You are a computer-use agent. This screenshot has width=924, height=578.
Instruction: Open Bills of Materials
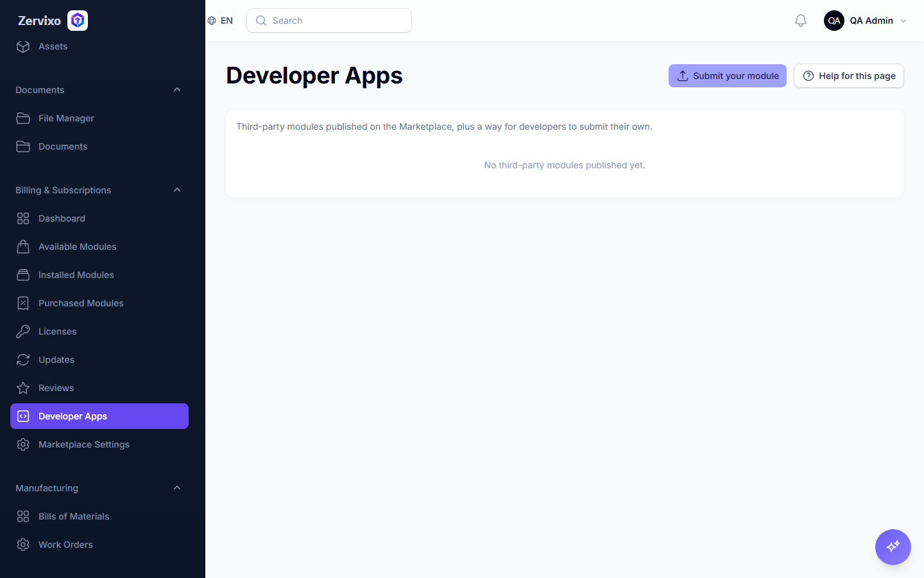coord(99,516)
